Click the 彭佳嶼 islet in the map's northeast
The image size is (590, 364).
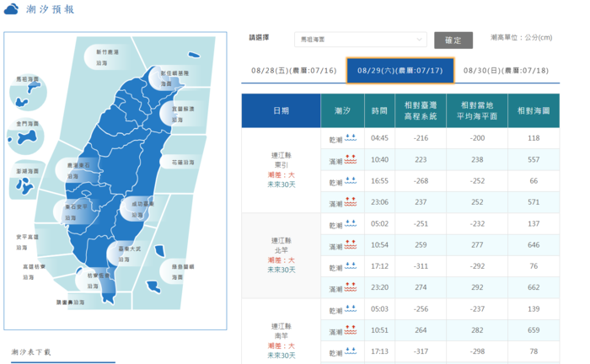click(194, 56)
